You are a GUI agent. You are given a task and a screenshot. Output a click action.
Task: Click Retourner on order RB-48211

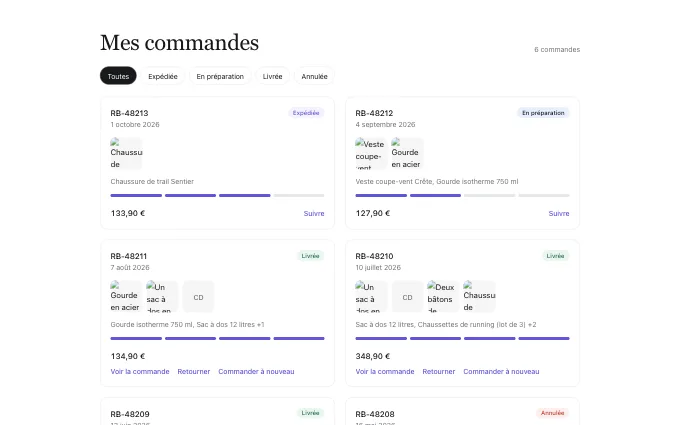pyautogui.click(x=193, y=372)
